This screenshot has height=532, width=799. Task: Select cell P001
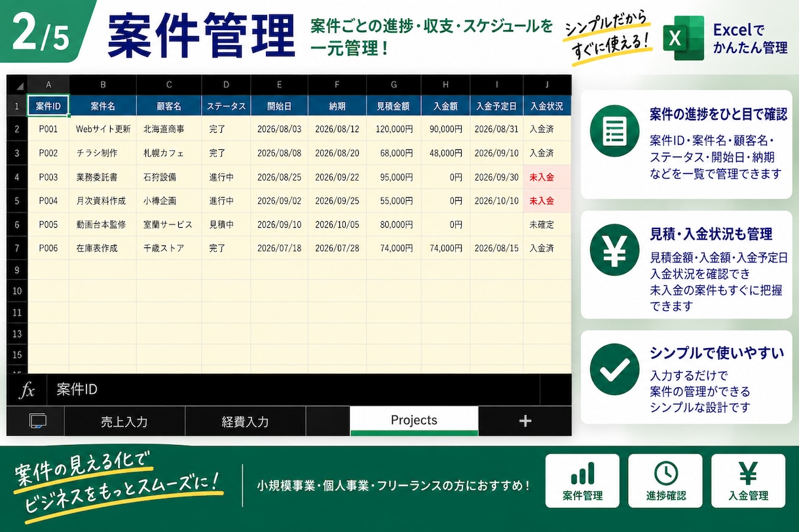coord(48,129)
